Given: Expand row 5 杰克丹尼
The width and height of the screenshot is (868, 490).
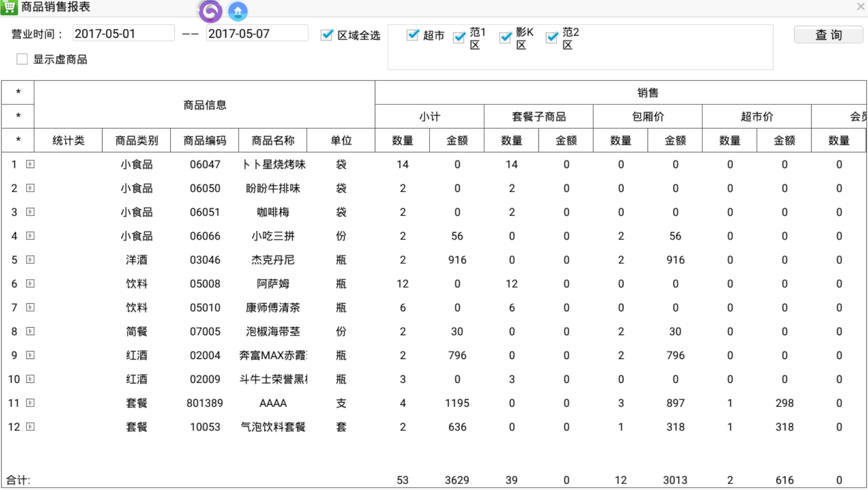Looking at the screenshot, I should [30, 259].
